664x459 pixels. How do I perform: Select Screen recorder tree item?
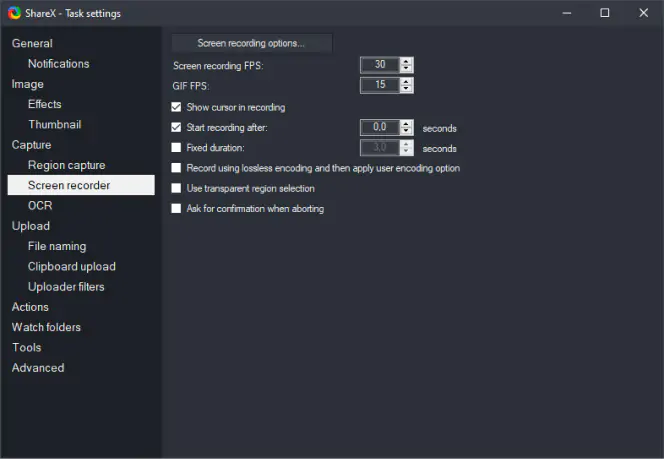tap(81, 185)
